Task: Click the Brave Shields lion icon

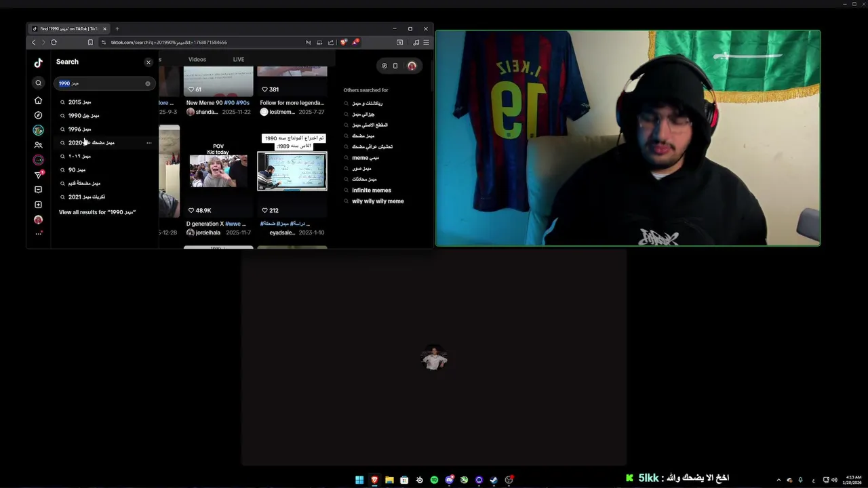Action: (x=344, y=43)
